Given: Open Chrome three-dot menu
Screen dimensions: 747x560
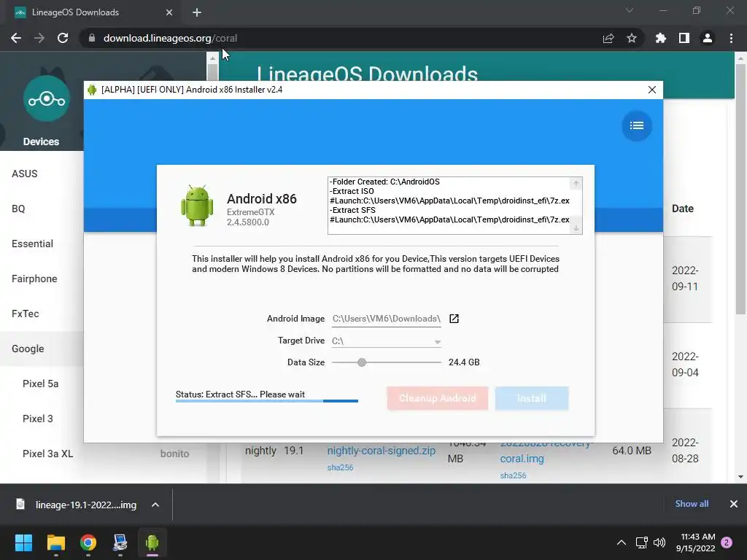Looking at the screenshot, I should (731, 38).
